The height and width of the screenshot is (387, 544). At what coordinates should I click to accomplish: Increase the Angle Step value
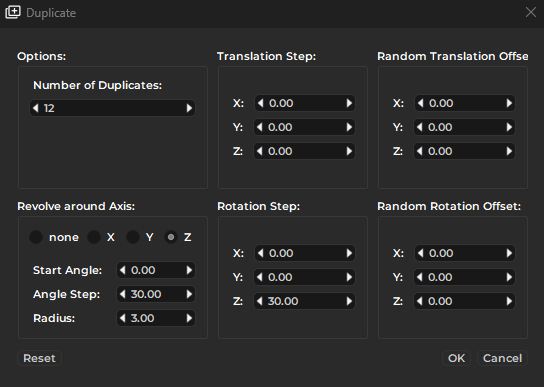pyautogui.click(x=189, y=294)
